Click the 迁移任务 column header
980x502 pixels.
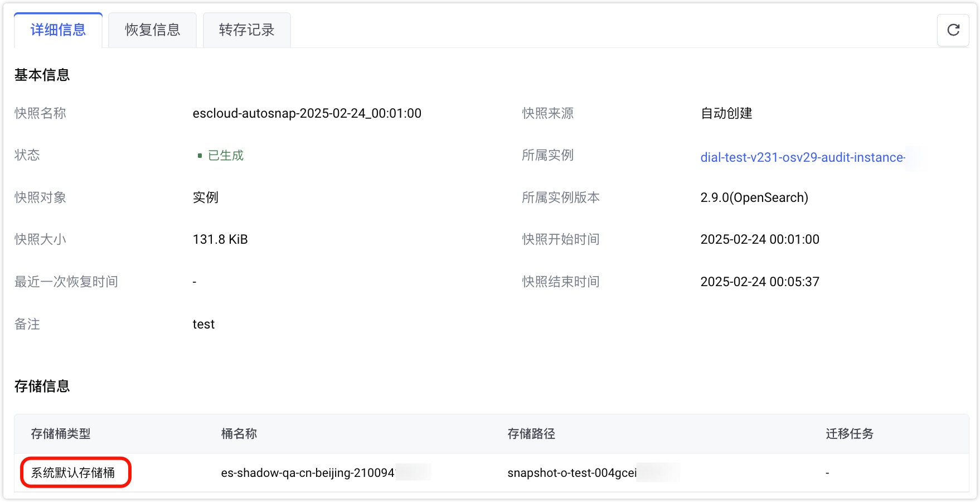[850, 434]
